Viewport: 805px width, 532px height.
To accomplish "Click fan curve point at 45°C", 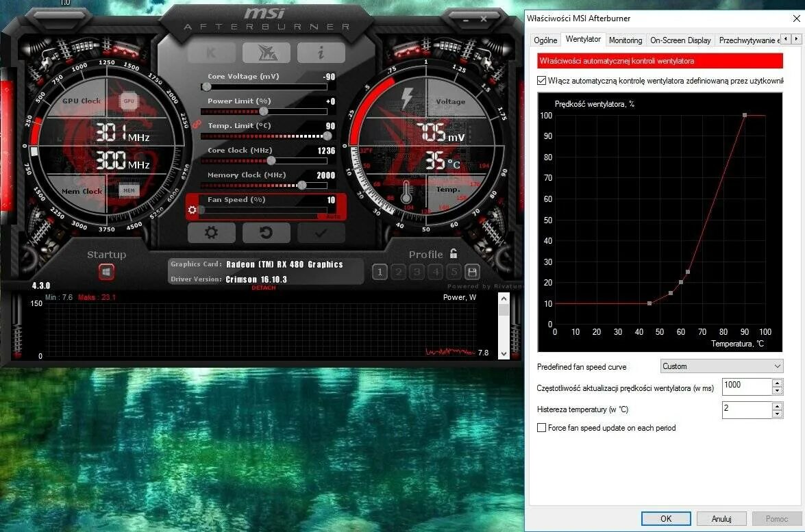I will click(x=649, y=303).
